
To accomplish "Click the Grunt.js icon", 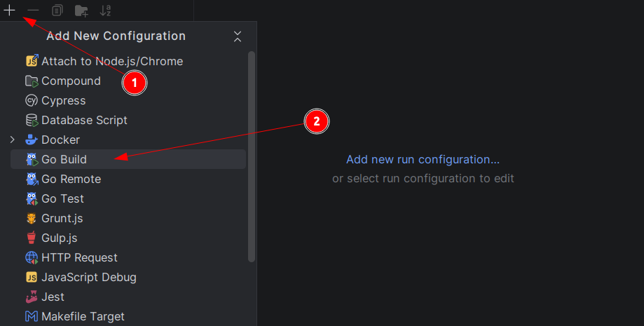I will tap(32, 218).
